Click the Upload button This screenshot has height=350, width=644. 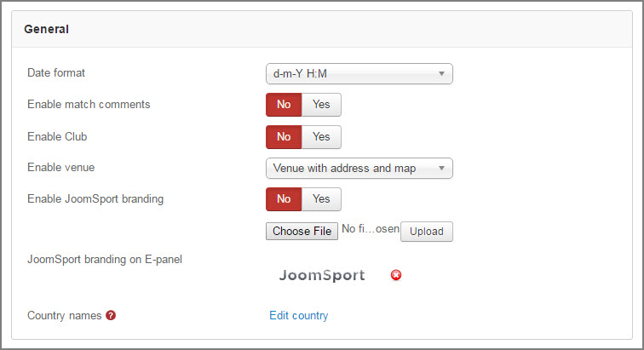click(x=427, y=232)
